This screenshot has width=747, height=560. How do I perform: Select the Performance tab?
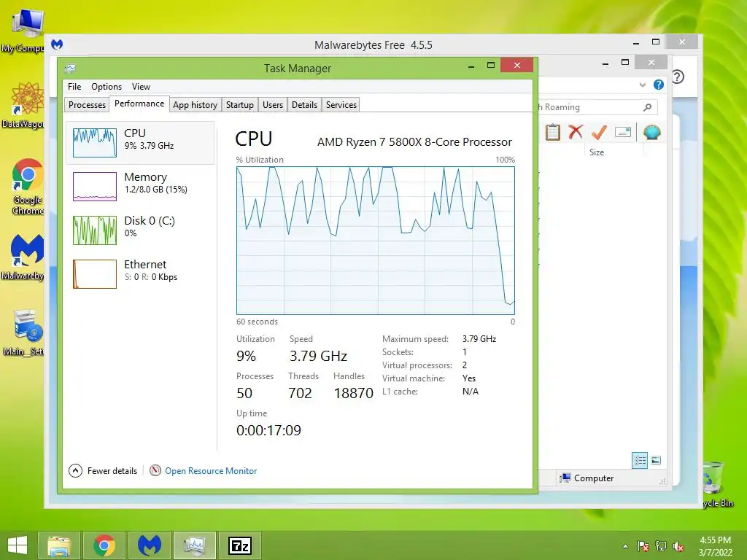click(139, 104)
